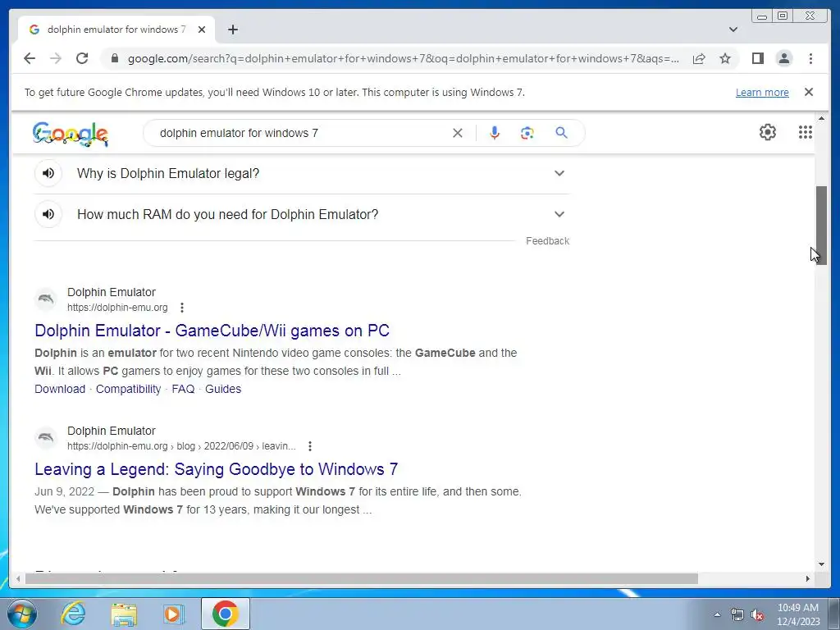This screenshot has width=840, height=630.
Task: Open the Guides sitelink
Action: click(223, 389)
